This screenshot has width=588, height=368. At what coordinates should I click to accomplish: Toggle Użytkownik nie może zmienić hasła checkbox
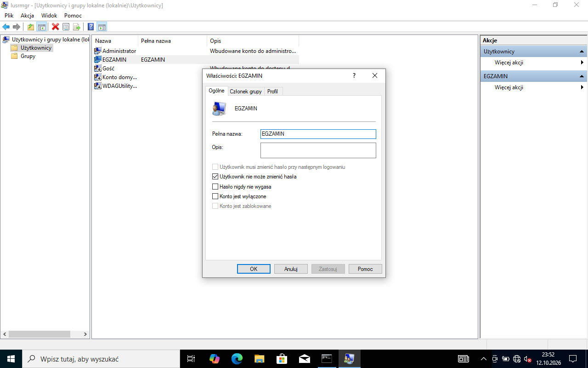(215, 177)
